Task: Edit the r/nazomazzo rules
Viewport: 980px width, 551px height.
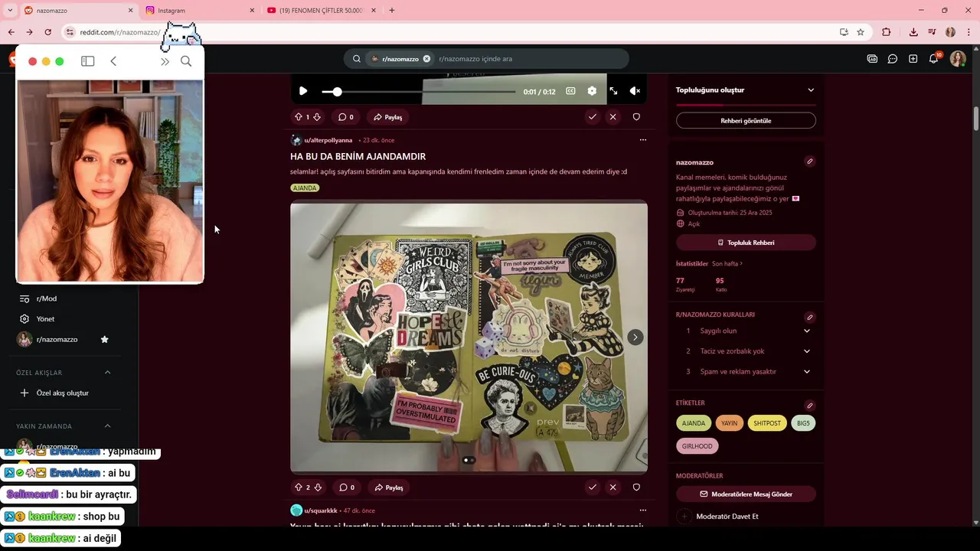Action: [x=810, y=317]
